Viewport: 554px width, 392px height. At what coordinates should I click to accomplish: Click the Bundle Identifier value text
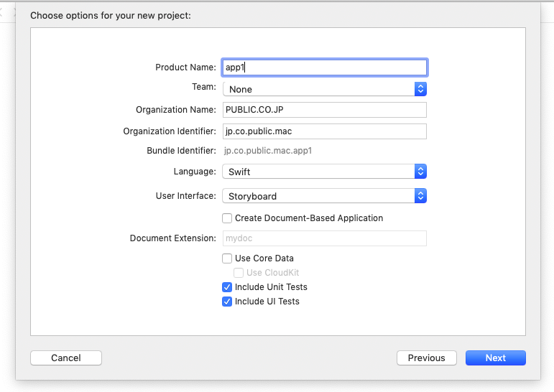(268, 151)
